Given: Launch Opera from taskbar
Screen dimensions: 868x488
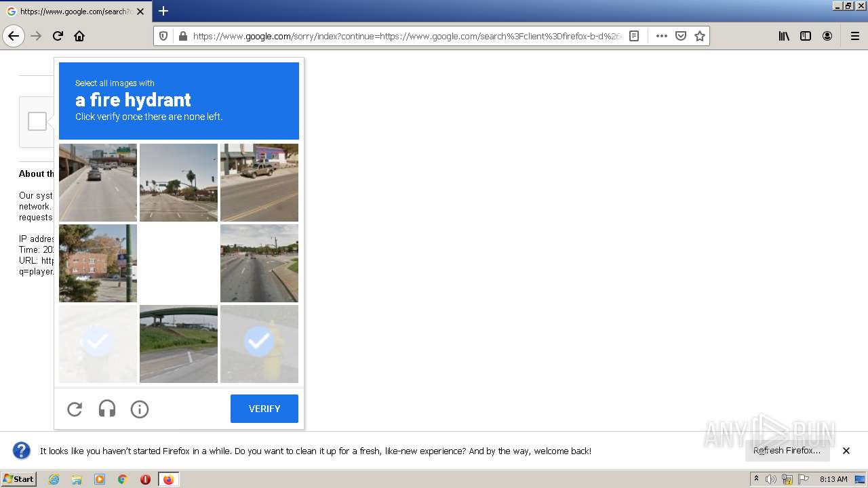Looking at the screenshot, I should click(x=145, y=479).
